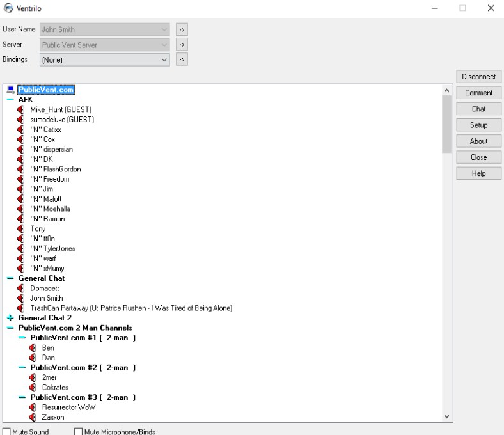Select the speaker icon next to "N" warf

(20, 258)
